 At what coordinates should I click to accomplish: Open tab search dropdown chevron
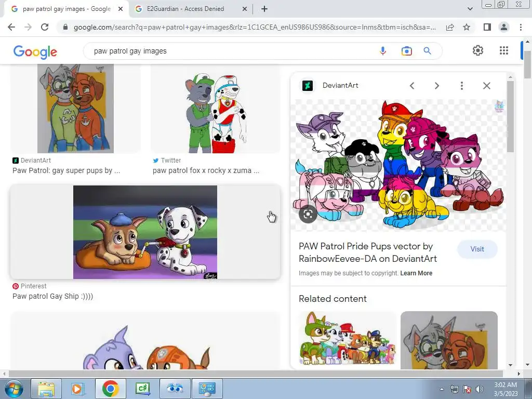click(x=470, y=9)
